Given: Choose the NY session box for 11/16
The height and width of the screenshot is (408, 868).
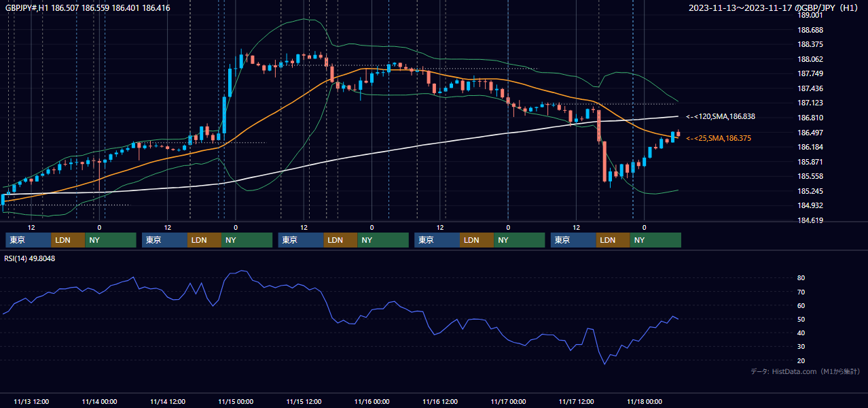Looking at the screenshot, I should pos(520,240).
